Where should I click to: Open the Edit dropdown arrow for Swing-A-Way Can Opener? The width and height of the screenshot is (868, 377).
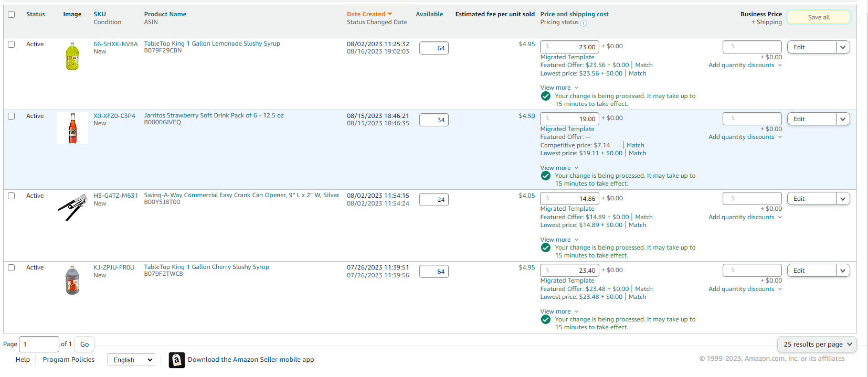tap(843, 199)
